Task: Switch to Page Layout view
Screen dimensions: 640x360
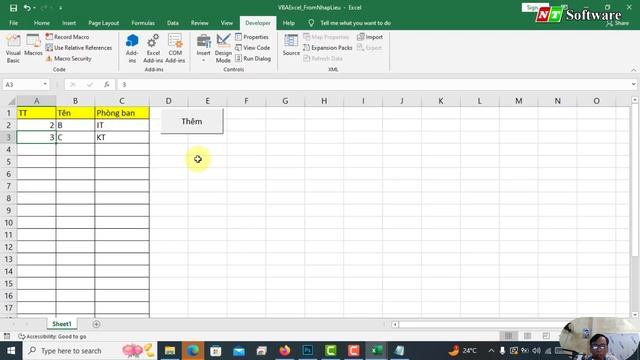Action: (527, 336)
